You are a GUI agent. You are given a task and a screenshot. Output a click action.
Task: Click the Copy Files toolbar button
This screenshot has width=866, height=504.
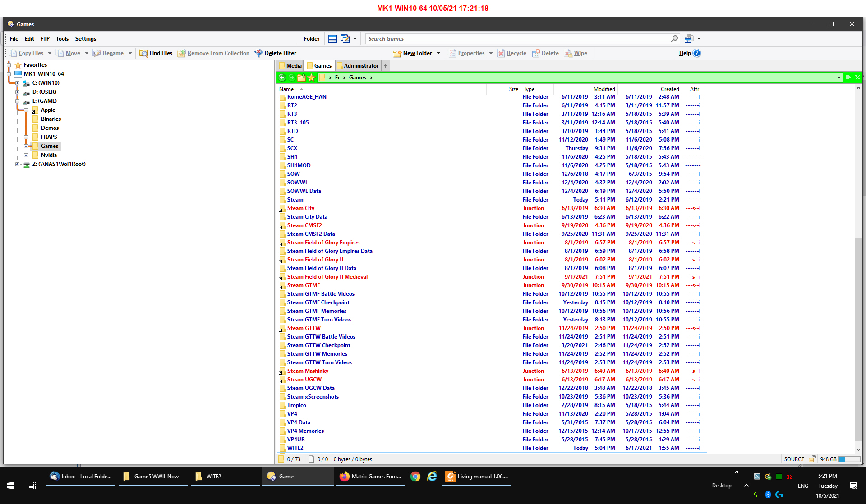tap(27, 53)
